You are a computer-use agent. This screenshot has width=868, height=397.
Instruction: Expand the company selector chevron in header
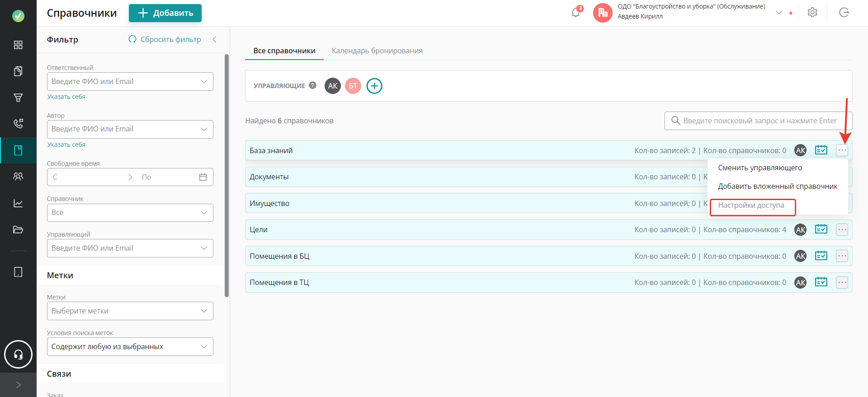(779, 13)
